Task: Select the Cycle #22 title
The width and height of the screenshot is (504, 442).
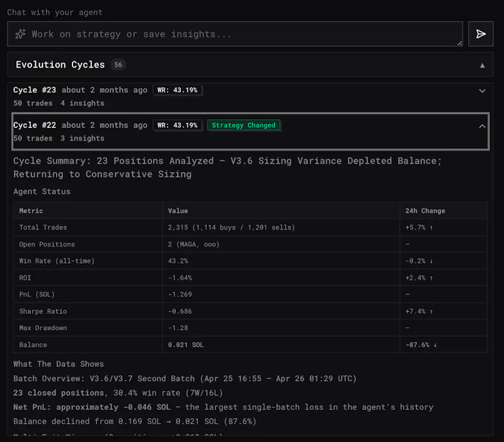Action: [x=35, y=125]
